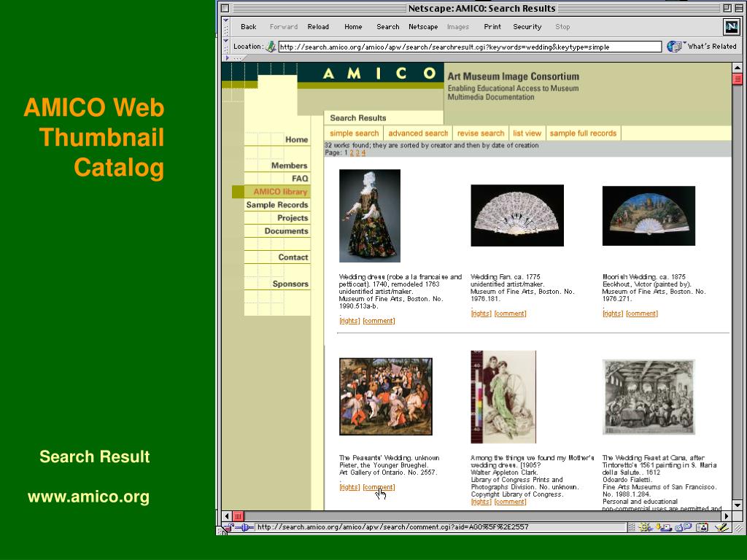Viewport: 747px width, 560px height.
Task: Open the Composer pencil icon in component bar
Action: (721, 527)
